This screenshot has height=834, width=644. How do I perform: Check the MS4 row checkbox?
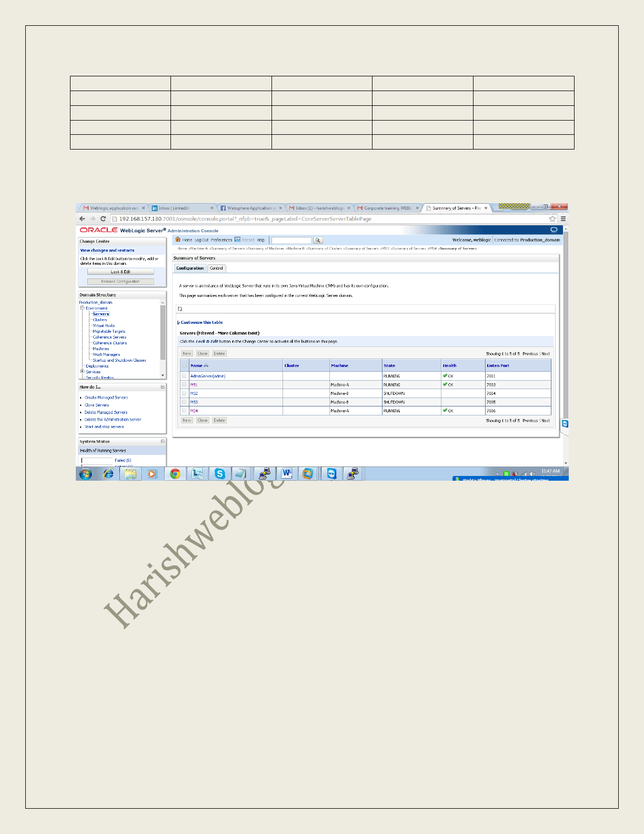pyautogui.click(x=184, y=411)
